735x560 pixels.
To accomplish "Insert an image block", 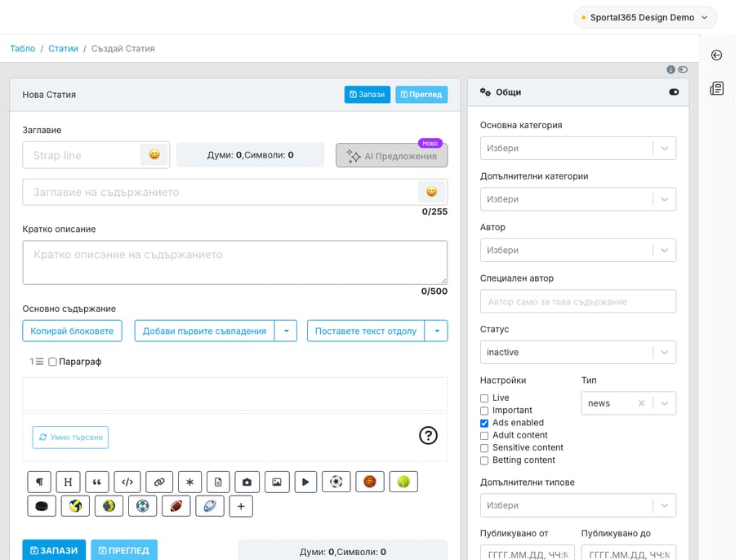I will click(x=277, y=482).
